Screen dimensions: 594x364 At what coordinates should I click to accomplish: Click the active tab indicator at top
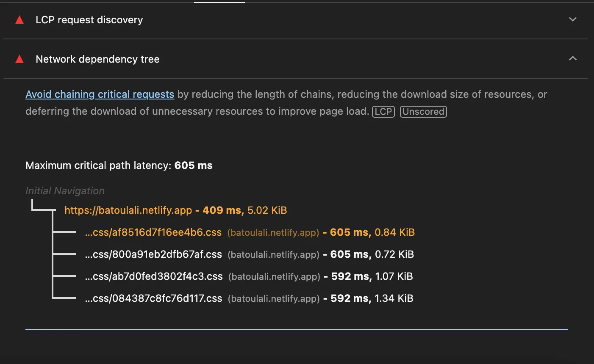pyautogui.click(x=219, y=2)
